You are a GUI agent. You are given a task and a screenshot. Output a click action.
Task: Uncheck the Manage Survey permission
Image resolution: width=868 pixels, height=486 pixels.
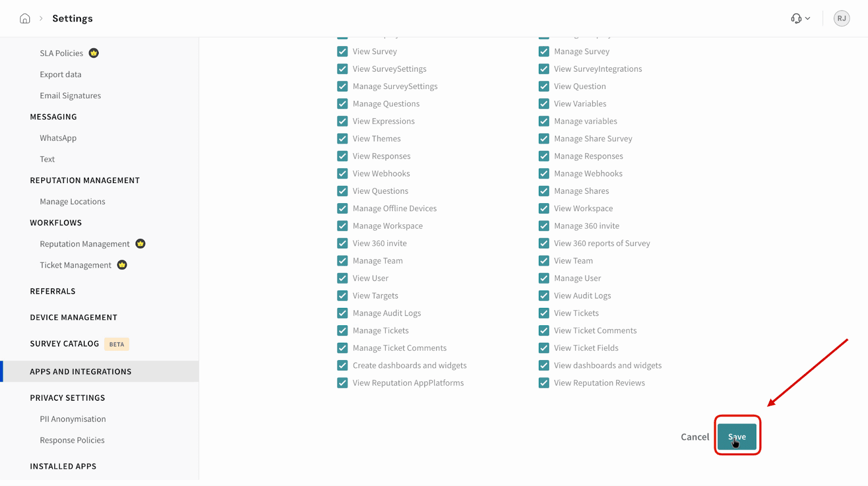point(544,52)
